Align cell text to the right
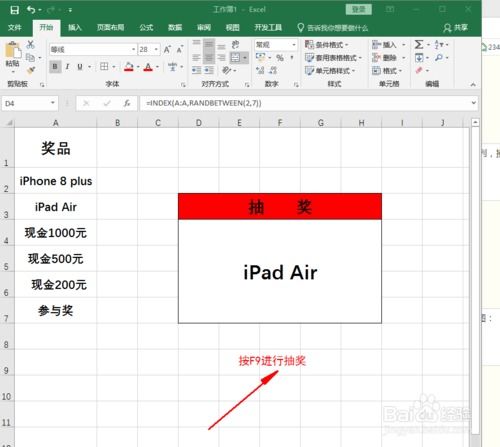This screenshot has width=500, height=447. [x=222, y=58]
